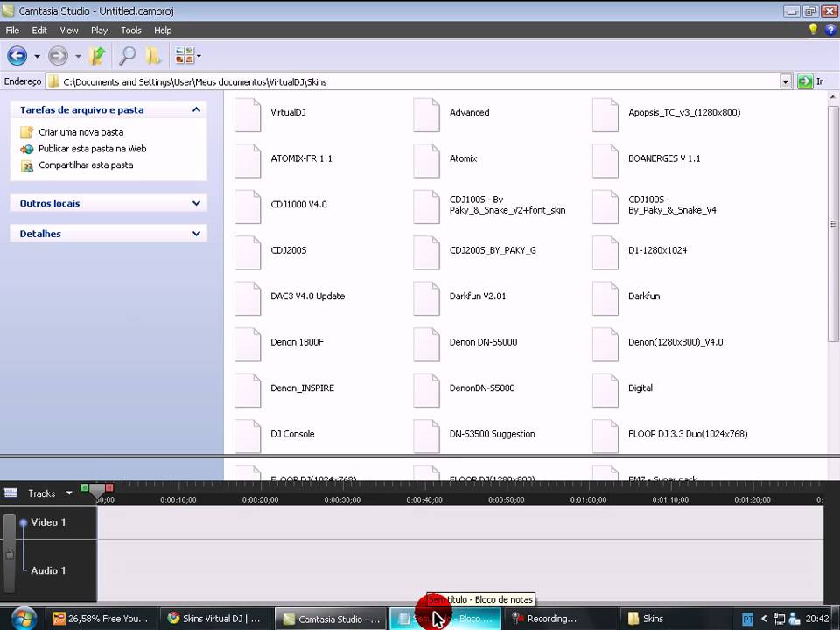The height and width of the screenshot is (630, 840).
Task: Open the Tools menu
Action: coord(130,31)
